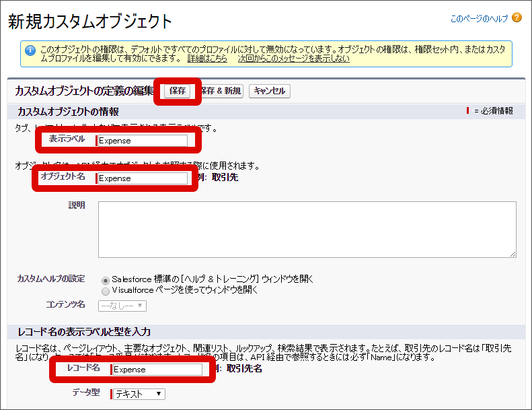Select Salesforce 標準のヘルプ radio button
Viewport: 532px width, 410px height.
click(106, 281)
